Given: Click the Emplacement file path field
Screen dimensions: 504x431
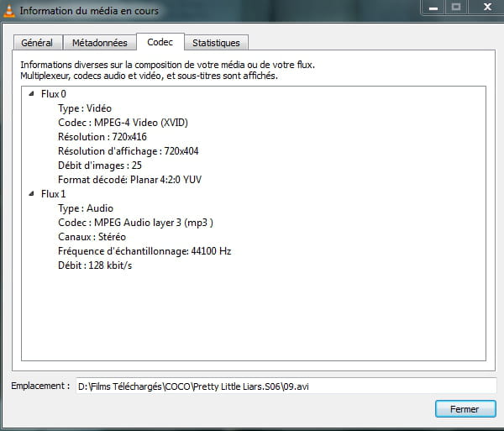Looking at the screenshot, I should [286, 386].
